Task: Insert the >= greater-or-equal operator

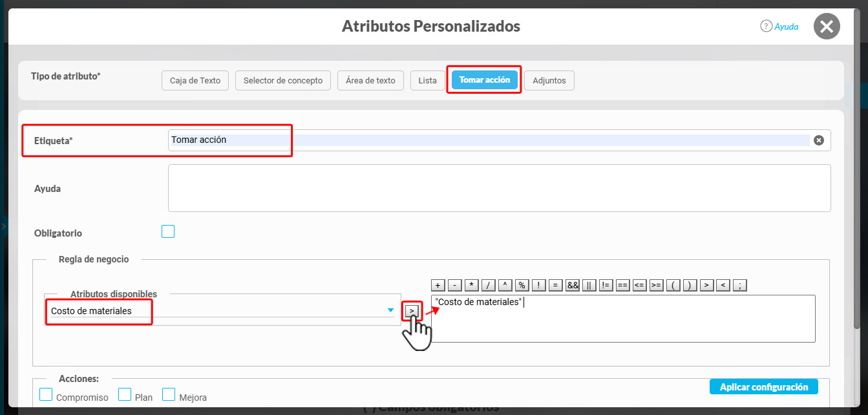Action: [x=657, y=285]
